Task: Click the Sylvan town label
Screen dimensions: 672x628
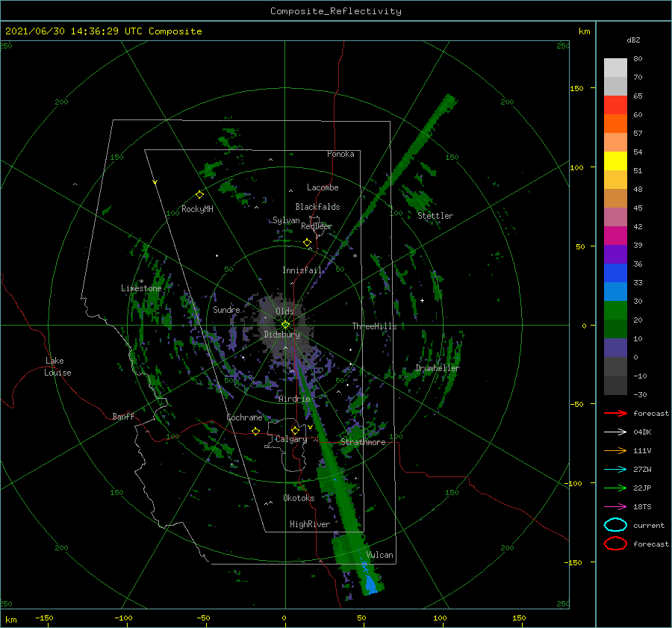Action: [286, 220]
